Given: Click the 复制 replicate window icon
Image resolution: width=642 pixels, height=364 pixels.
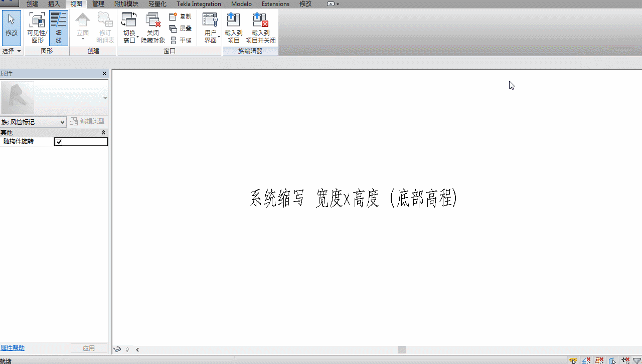Looking at the screenshot, I should [x=173, y=17].
